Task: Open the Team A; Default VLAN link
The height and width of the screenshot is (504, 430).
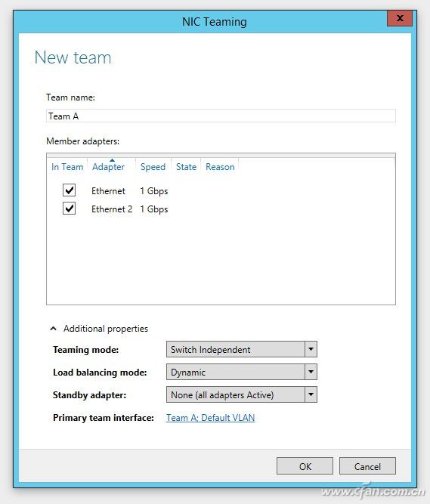Action: [x=211, y=418]
